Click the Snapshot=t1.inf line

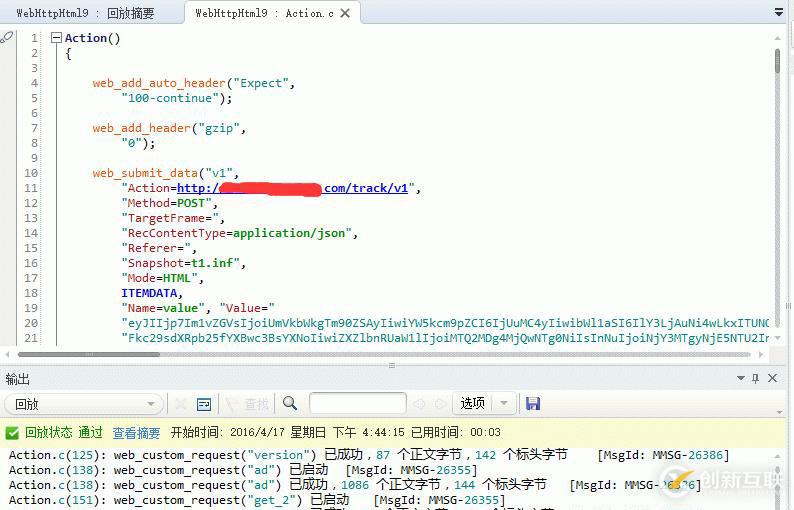tap(183, 263)
